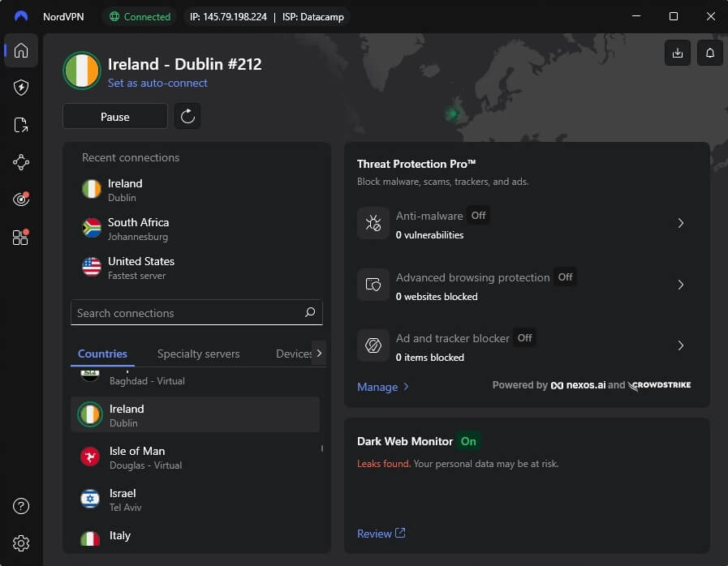Viewport: 728px width, 566px height.
Task: Expand the Devices tab chevron in connections panel
Action: (x=319, y=354)
